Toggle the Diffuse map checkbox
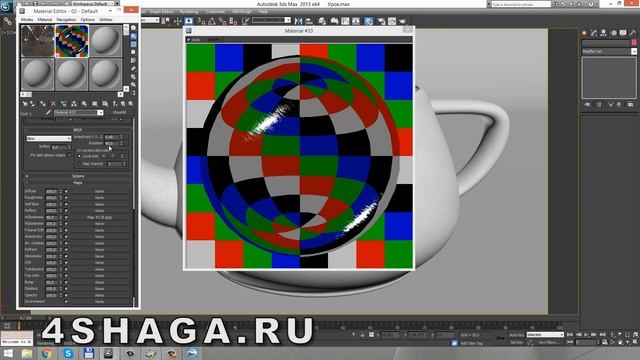Screen dimensions: 640x360 66,191
